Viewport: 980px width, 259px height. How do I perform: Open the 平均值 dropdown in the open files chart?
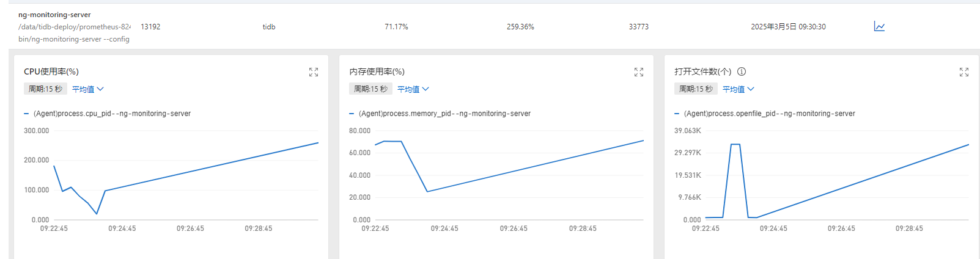coord(739,89)
